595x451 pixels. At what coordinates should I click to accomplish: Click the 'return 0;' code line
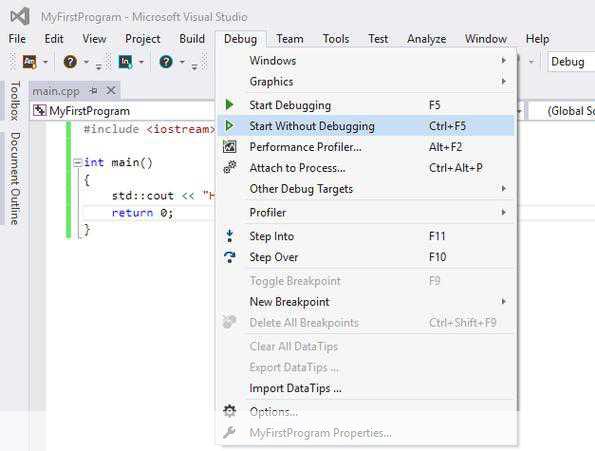tap(142, 212)
